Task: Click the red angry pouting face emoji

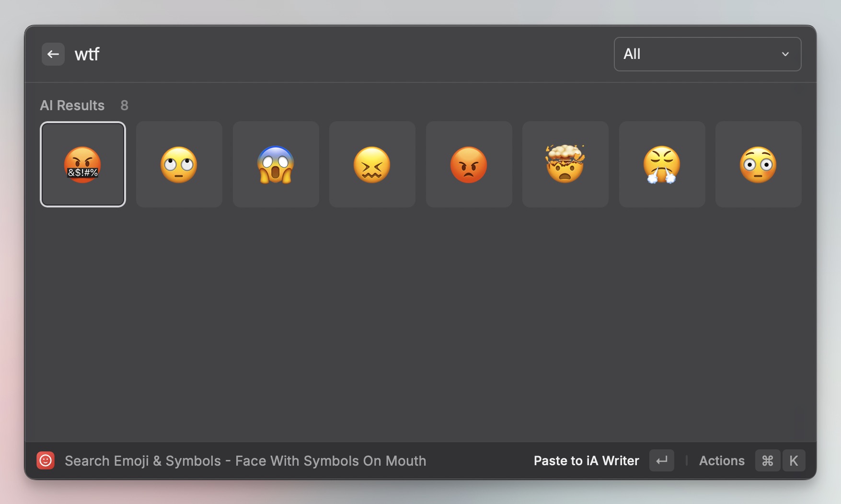Action: coord(469,164)
